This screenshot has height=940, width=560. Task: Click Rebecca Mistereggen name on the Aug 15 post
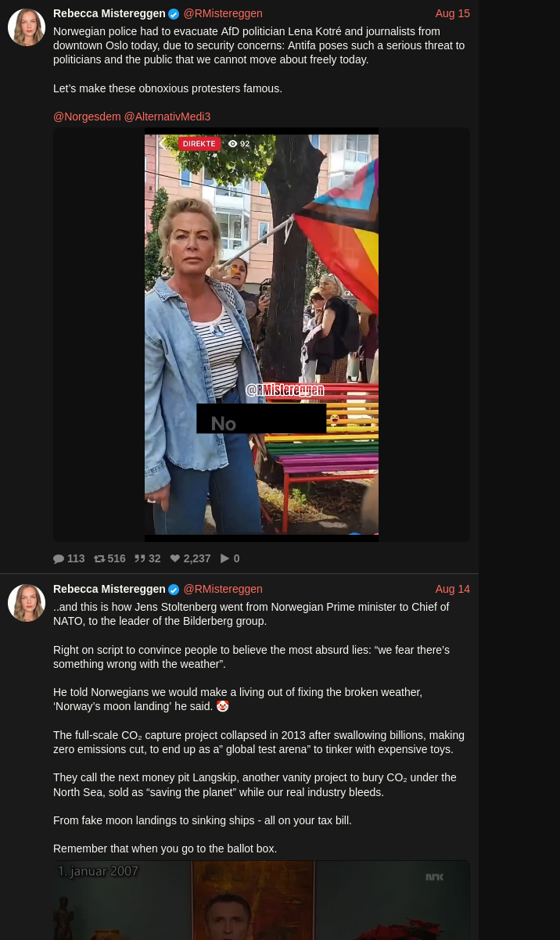point(109,13)
